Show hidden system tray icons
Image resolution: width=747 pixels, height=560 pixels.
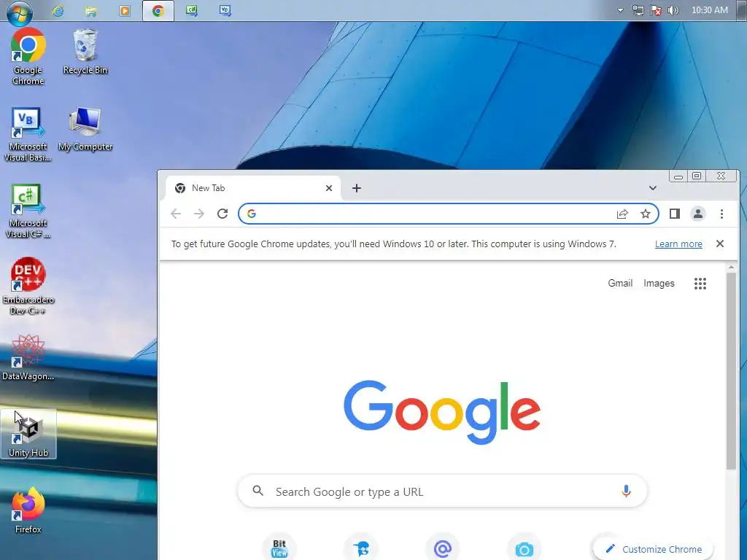tap(620, 10)
